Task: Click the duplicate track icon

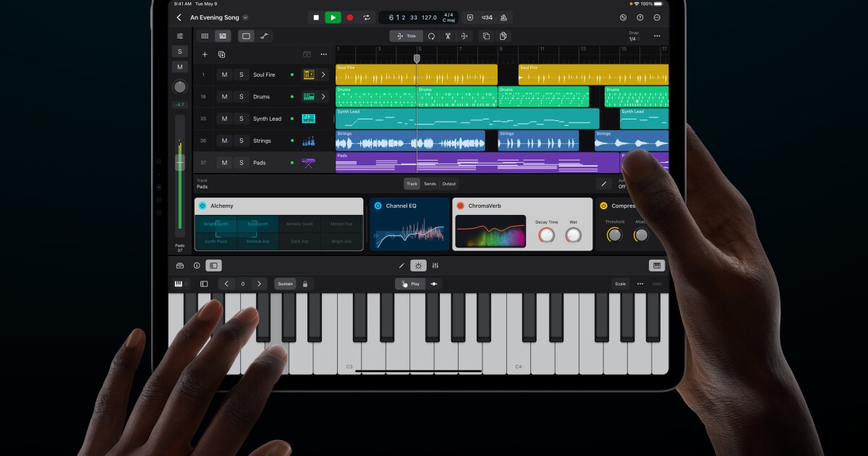Action: pyautogui.click(x=221, y=54)
